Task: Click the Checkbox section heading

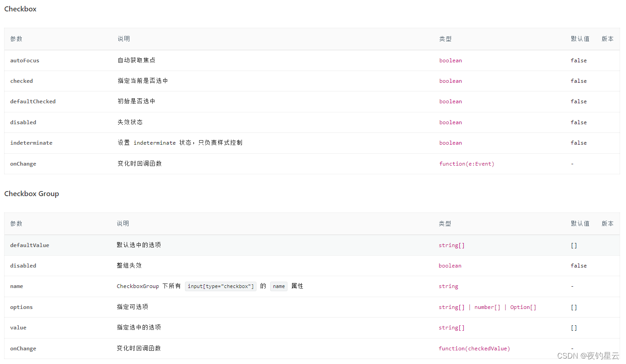Action: click(20, 9)
